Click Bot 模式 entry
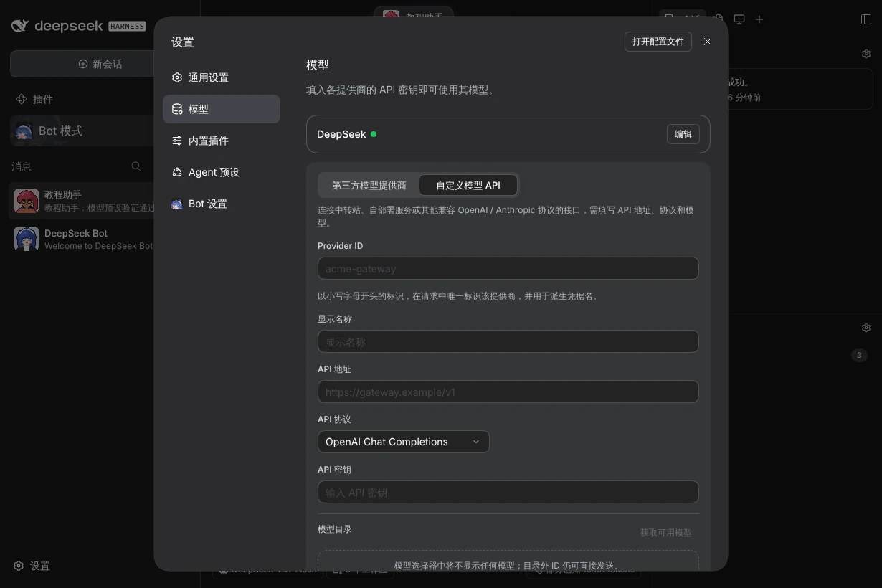 82,131
